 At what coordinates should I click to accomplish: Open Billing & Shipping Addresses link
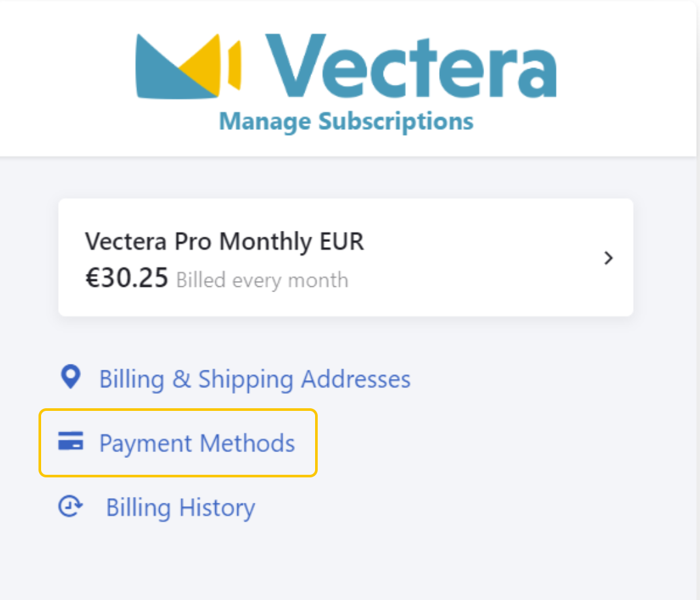tap(254, 379)
